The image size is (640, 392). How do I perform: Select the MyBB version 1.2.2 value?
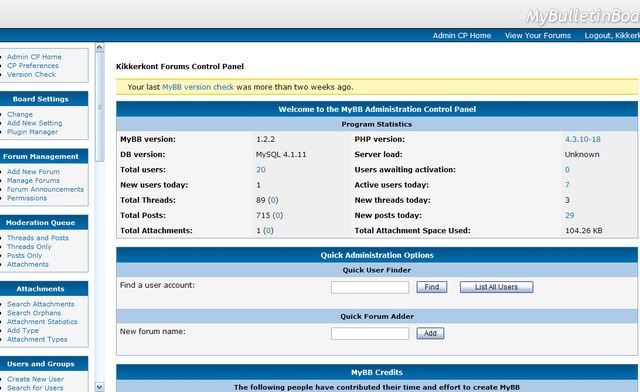click(265, 139)
